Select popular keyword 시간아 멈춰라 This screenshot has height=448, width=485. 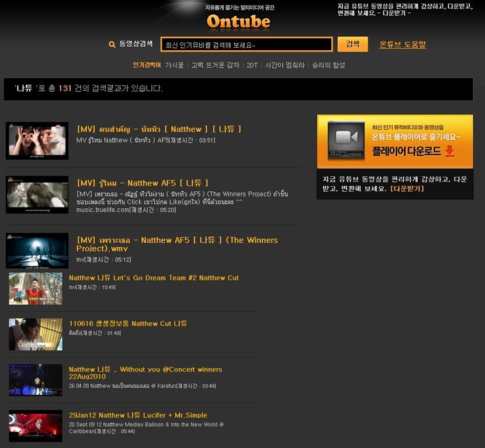[x=285, y=65]
